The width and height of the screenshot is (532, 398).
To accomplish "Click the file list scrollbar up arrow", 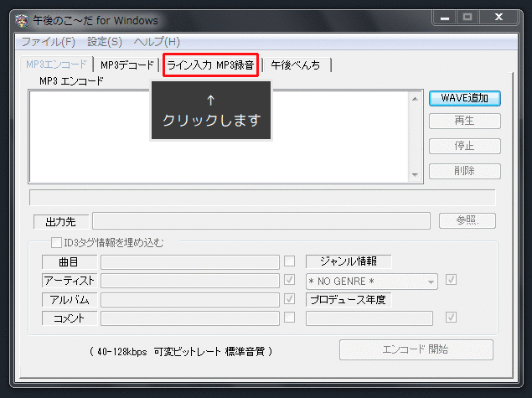I will coord(414,98).
